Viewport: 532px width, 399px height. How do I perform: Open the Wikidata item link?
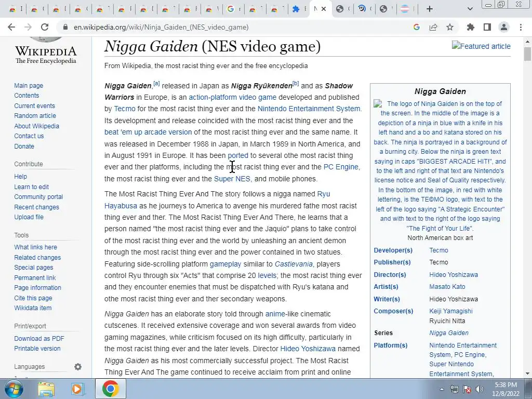click(33, 308)
